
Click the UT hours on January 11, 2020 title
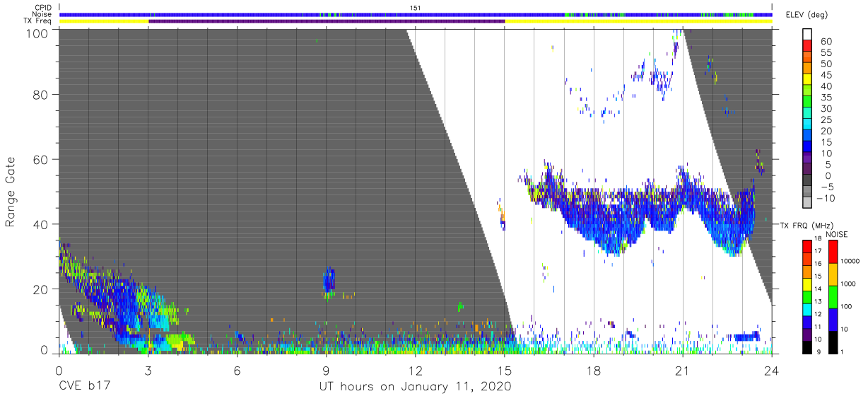pos(416,387)
